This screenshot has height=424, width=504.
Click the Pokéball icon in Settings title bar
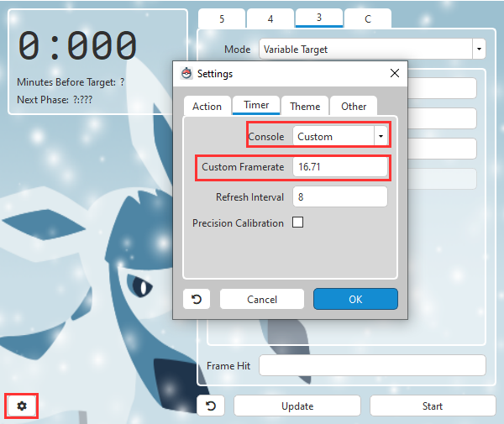tap(186, 74)
